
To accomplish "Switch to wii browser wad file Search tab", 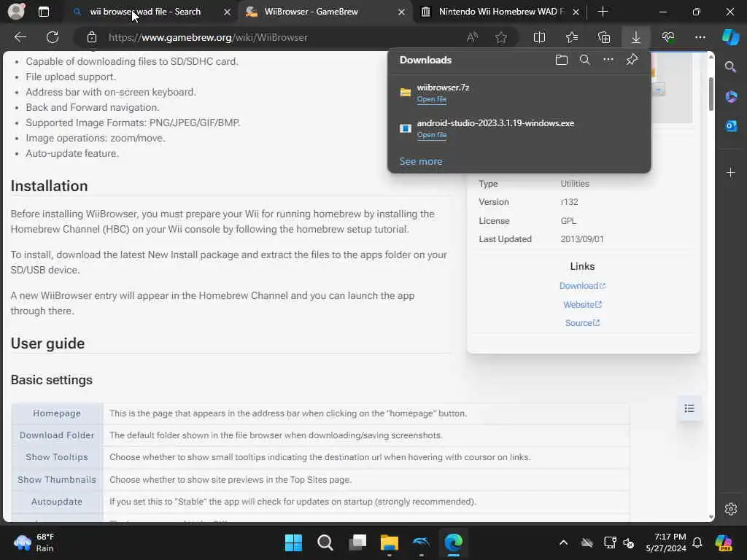I will pyautogui.click(x=145, y=12).
